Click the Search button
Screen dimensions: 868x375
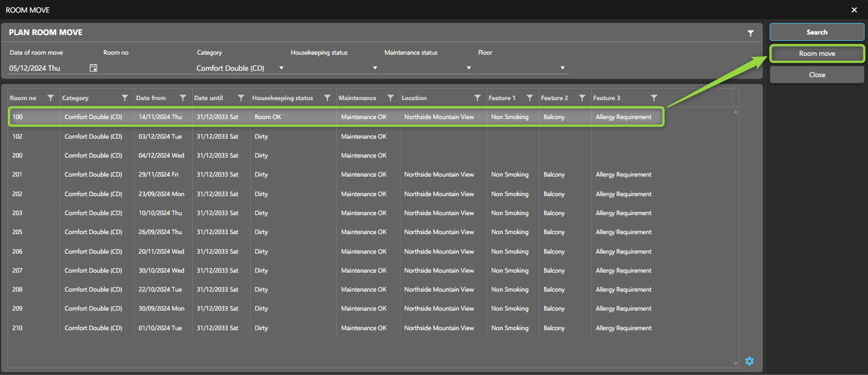click(x=816, y=32)
